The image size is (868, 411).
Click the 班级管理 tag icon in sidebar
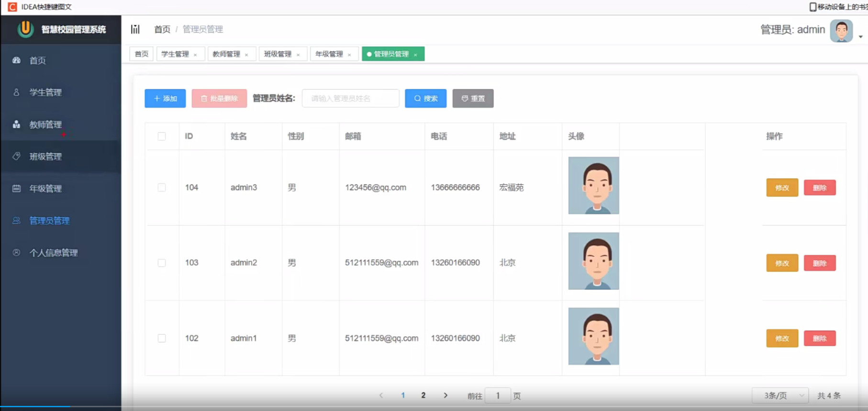pos(16,156)
